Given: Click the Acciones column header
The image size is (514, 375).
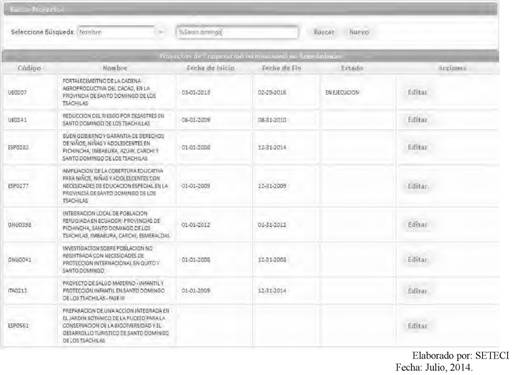Looking at the screenshot, I should pos(452,68).
